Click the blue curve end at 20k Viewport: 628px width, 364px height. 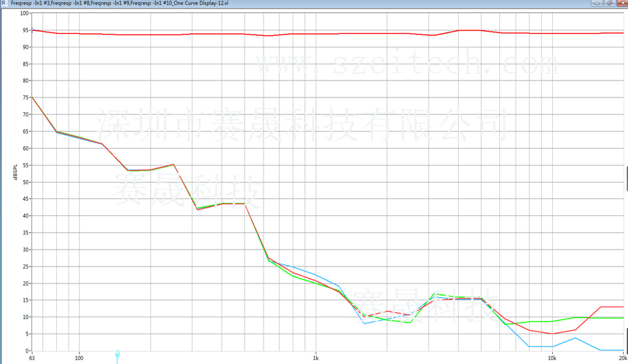(620, 350)
